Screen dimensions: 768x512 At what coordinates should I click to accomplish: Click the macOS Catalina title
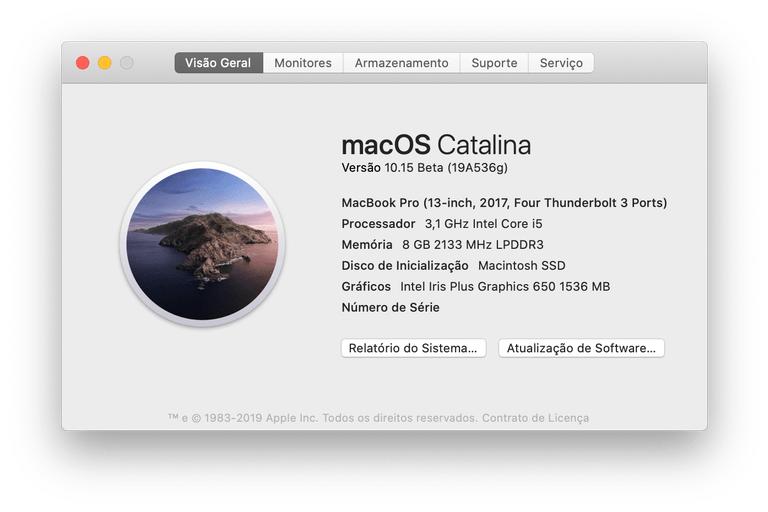coord(436,144)
